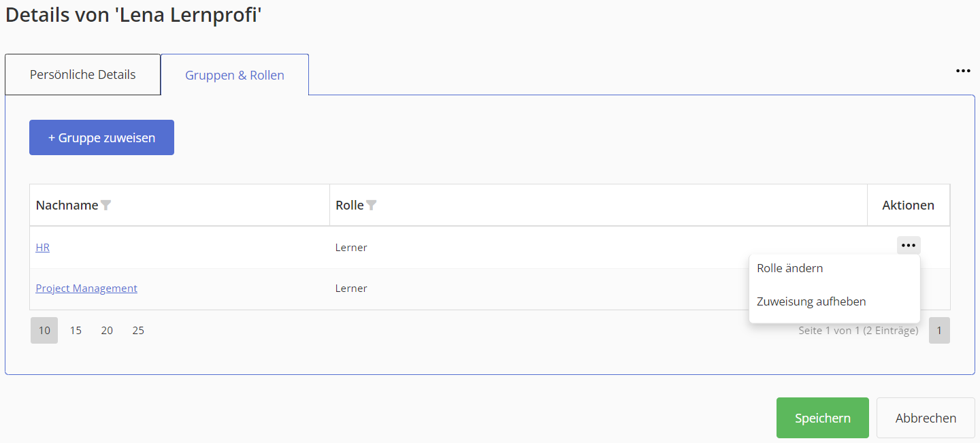
Task: Select 'Zuweisung aufheben' in the popup menu
Action: coord(811,301)
